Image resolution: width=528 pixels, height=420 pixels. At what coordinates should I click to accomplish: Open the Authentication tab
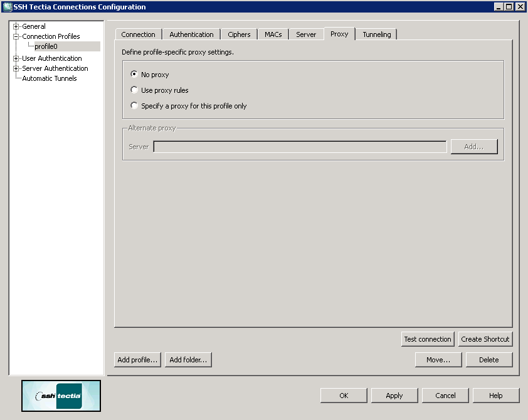point(191,34)
